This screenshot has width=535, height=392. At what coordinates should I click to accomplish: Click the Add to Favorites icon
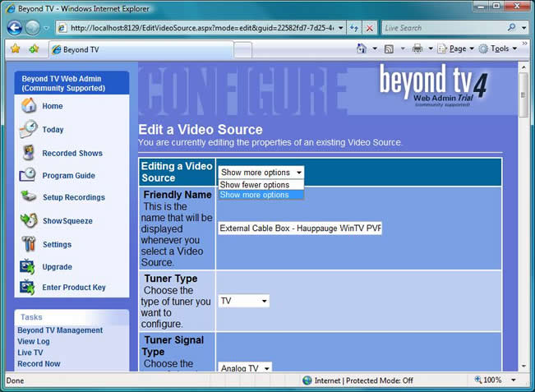(x=34, y=48)
